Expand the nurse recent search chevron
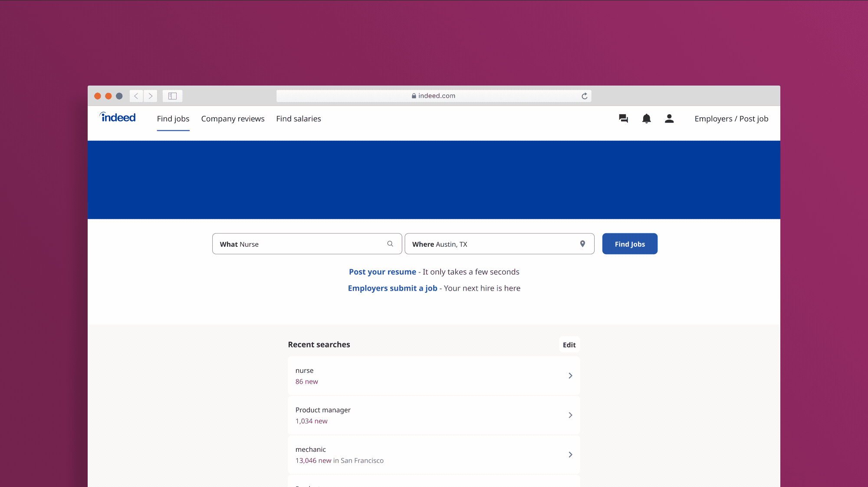The image size is (868, 487). 570,376
